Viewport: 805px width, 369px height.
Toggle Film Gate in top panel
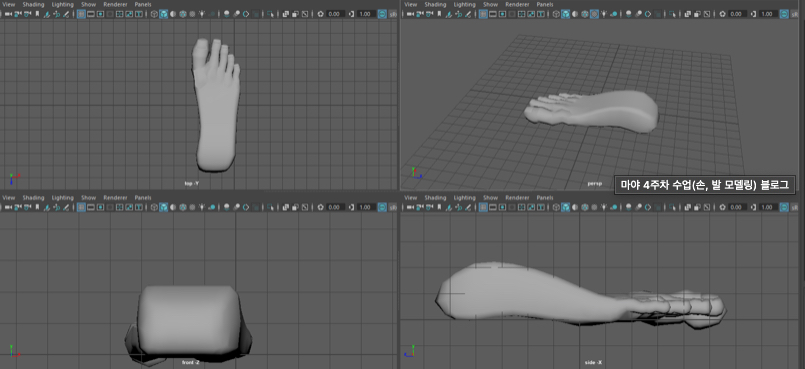point(90,14)
